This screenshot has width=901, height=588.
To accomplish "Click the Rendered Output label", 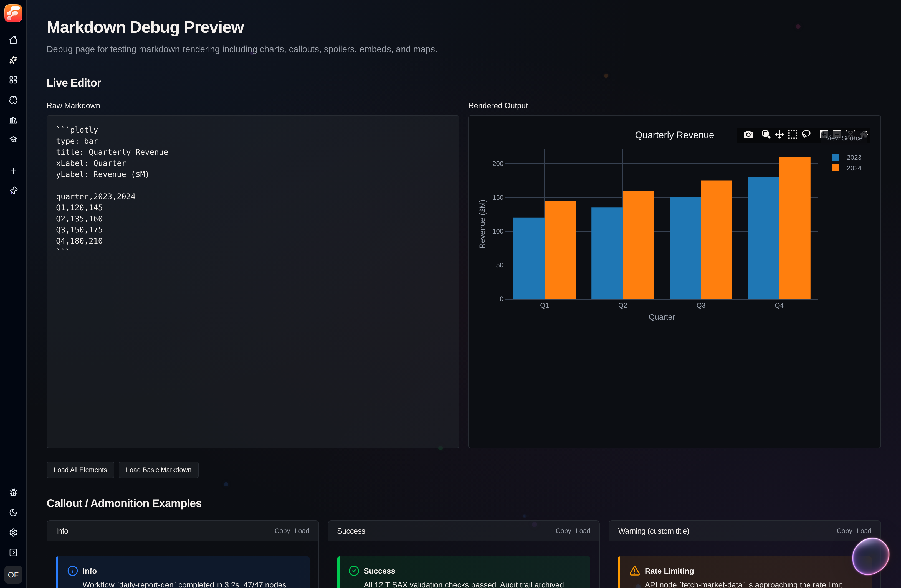I will (498, 106).
